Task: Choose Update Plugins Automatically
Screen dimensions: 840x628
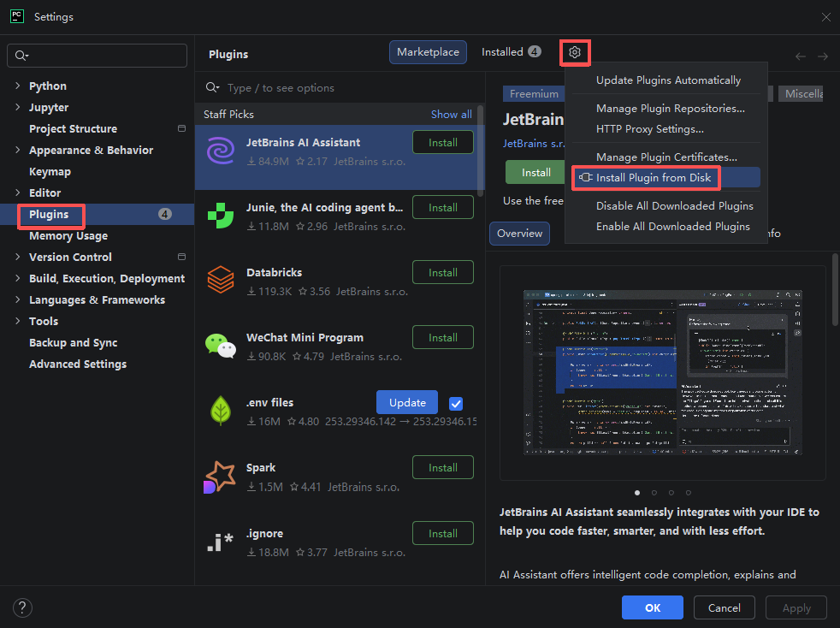Action: pyautogui.click(x=668, y=80)
